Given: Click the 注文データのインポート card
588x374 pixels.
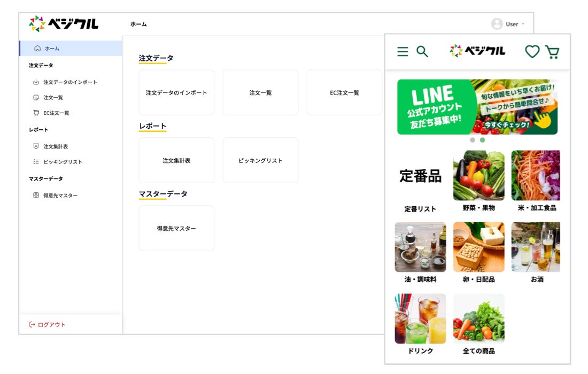Looking at the screenshot, I should (176, 92).
